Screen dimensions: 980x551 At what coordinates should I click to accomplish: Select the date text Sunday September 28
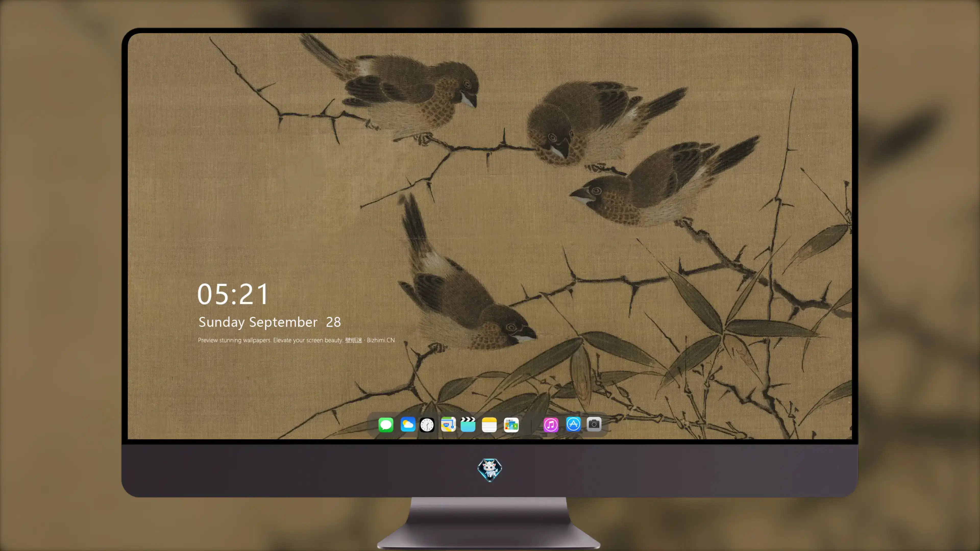pos(270,322)
